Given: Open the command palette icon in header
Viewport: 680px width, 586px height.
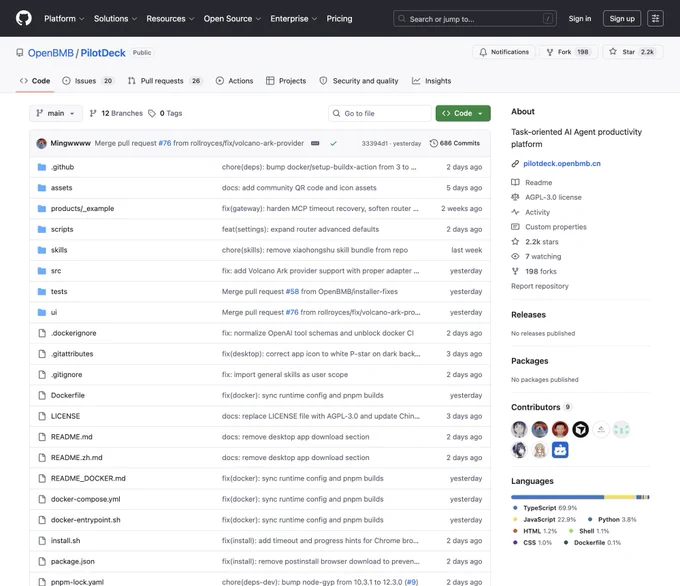Looking at the screenshot, I should (655, 18).
